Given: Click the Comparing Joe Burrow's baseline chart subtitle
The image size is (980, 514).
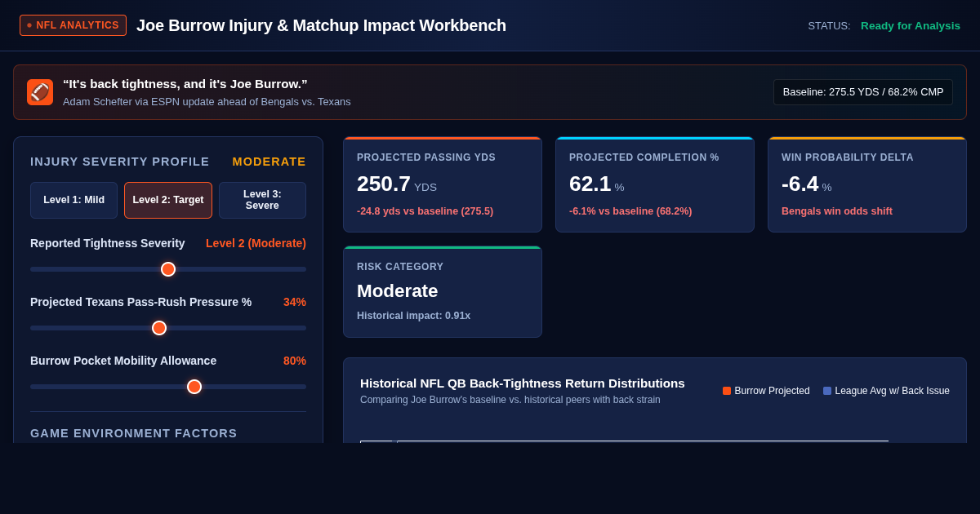Looking at the screenshot, I should 510,400.
